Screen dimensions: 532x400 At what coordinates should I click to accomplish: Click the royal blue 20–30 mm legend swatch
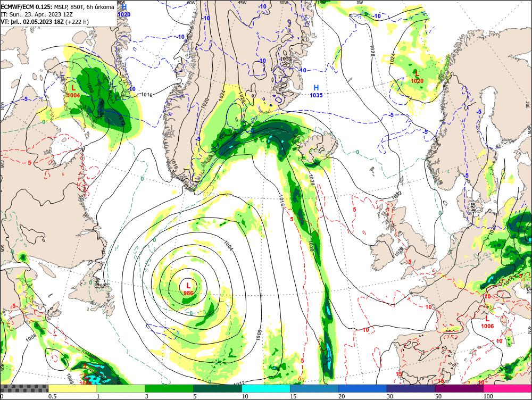[x=362, y=388]
